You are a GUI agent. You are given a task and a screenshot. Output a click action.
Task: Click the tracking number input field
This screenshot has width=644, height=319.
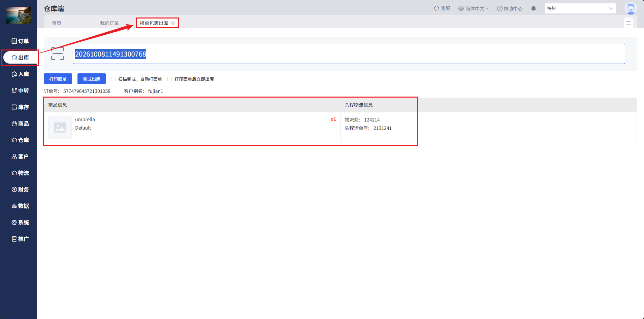pyautogui.click(x=349, y=54)
